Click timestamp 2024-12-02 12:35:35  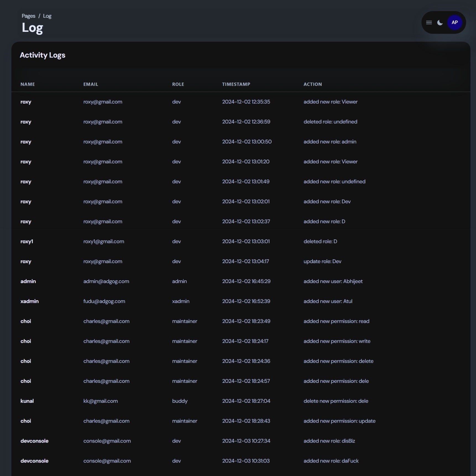tap(246, 102)
